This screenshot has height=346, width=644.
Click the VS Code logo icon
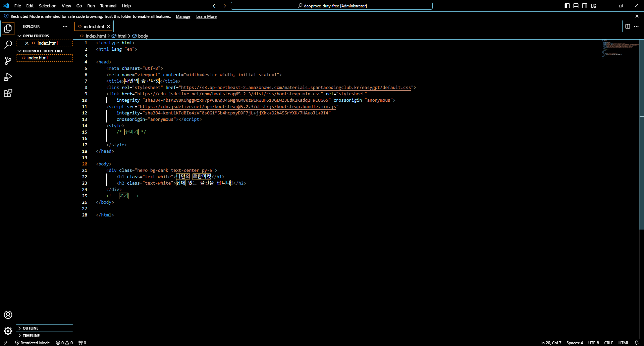click(x=6, y=6)
